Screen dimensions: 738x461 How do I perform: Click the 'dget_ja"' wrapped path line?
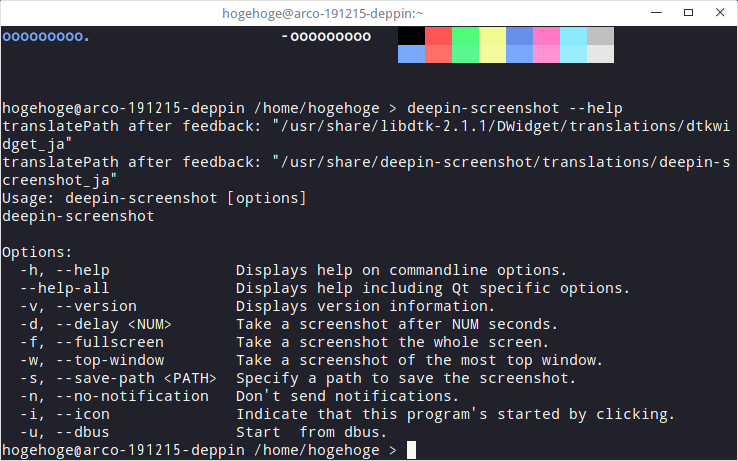click(x=37, y=145)
